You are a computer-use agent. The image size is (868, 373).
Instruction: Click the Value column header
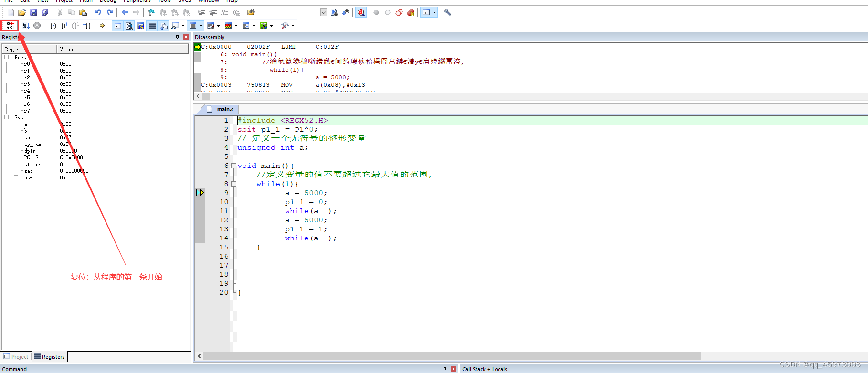point(123,49)
